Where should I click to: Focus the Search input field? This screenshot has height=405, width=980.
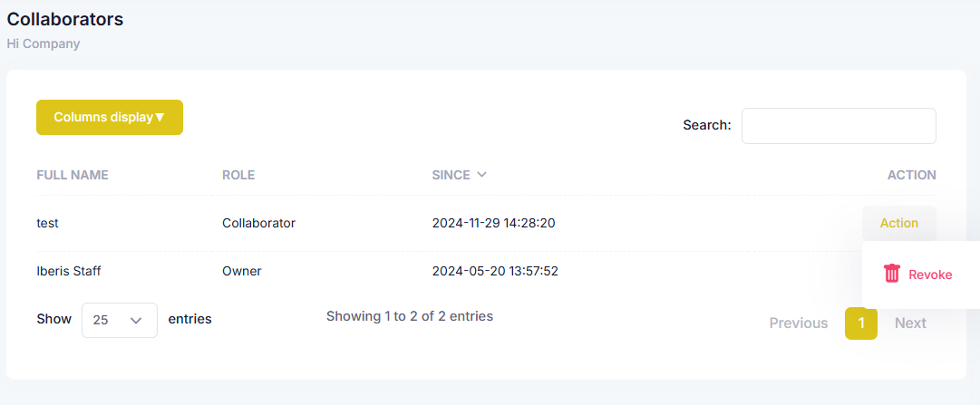(839, 126)
